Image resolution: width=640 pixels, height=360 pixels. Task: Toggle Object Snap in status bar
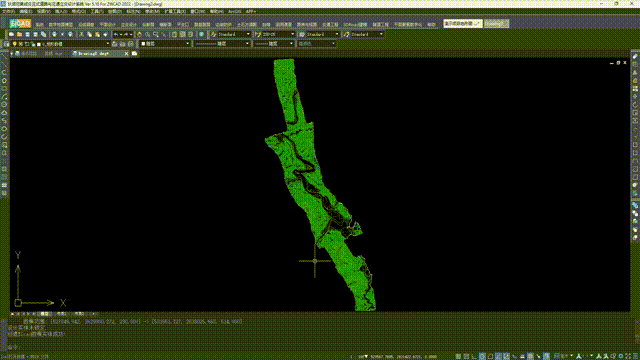(490, 356)
